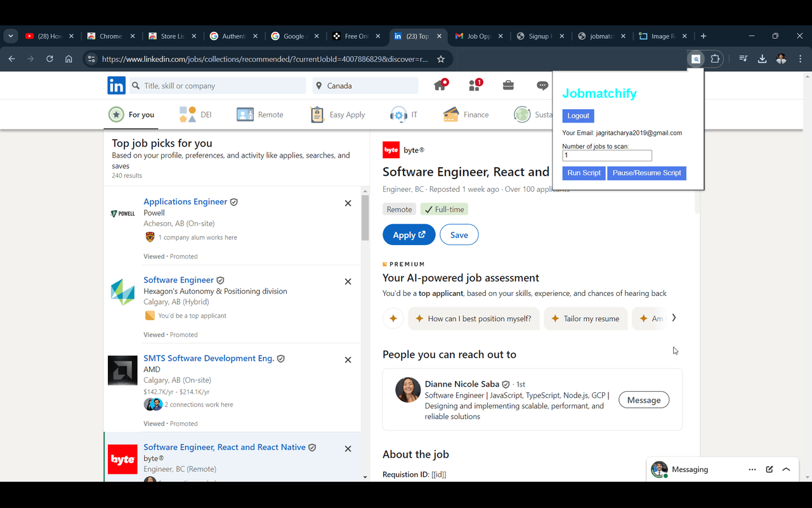The image size is (812, 508).
Task: Open Applications Engineer job link
Action: point(185,201)
